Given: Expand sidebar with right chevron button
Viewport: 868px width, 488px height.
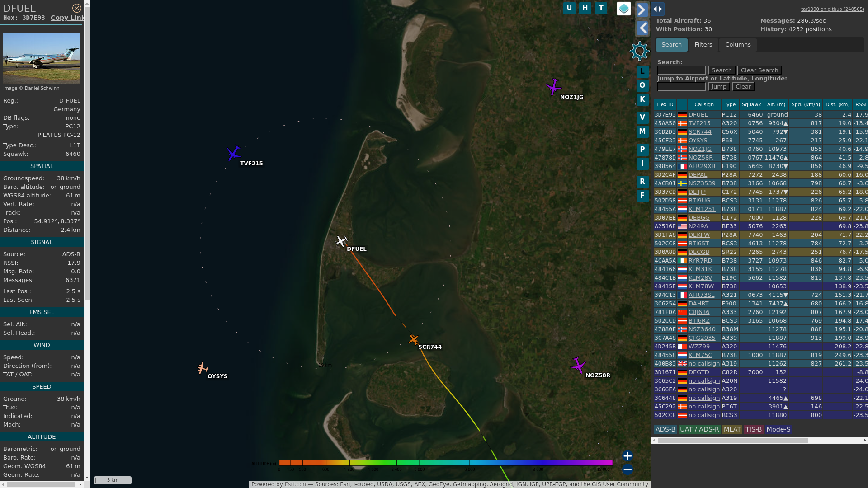Looking at the screenshot, I should point(642,9).
